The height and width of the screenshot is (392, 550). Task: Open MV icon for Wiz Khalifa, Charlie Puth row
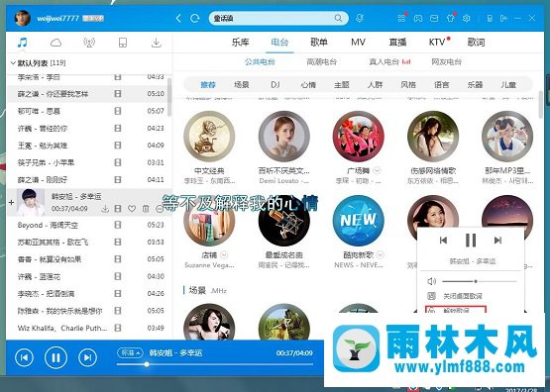tap(118, 328)
